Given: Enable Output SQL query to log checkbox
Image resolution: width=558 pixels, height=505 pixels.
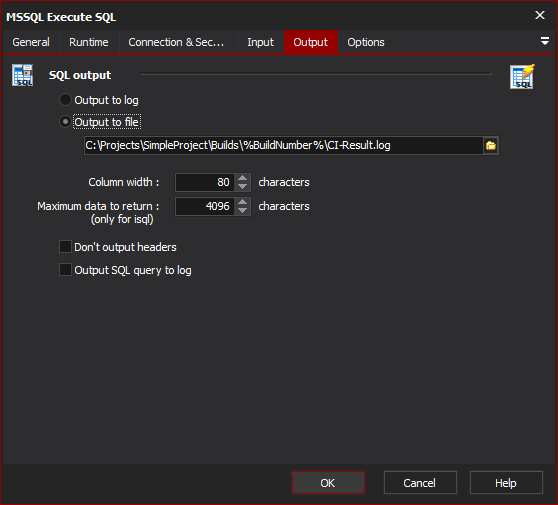Looking at the screenshot, I should pyautogui.click(x=65, y=270).
